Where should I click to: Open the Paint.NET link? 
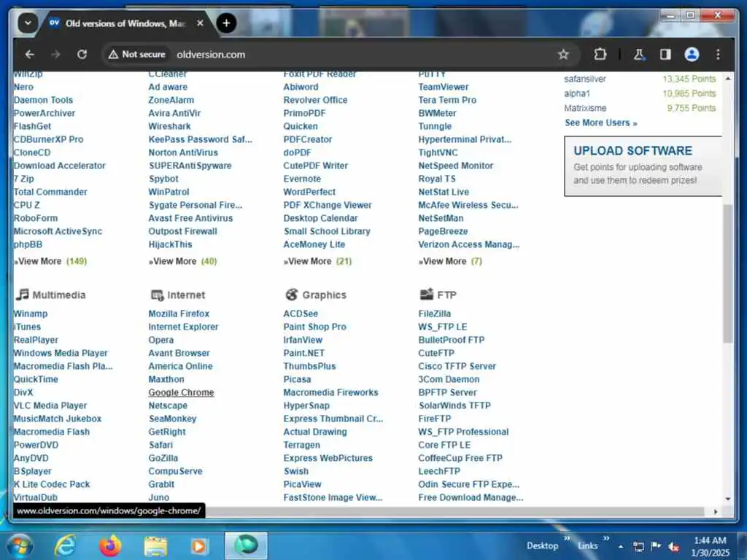click(304, 354)
